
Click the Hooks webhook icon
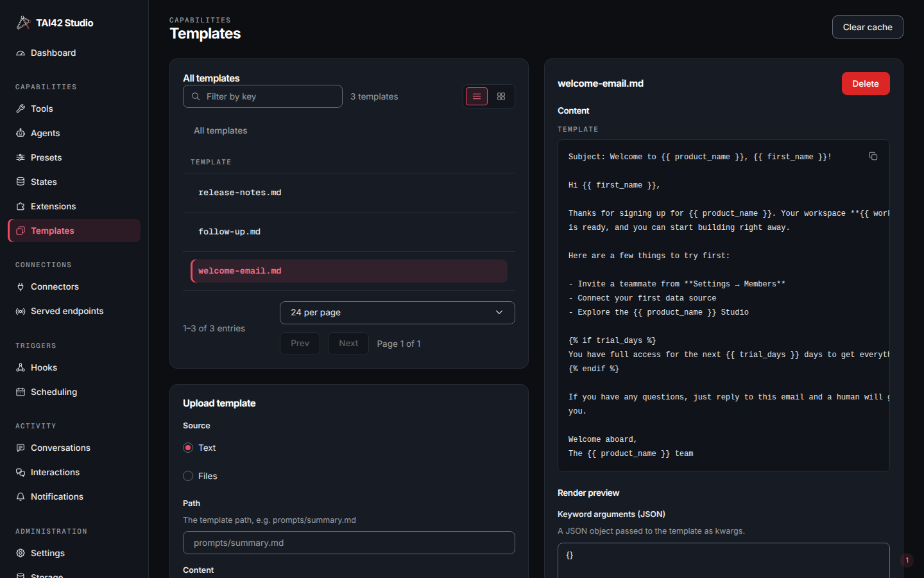click(21, 367)
